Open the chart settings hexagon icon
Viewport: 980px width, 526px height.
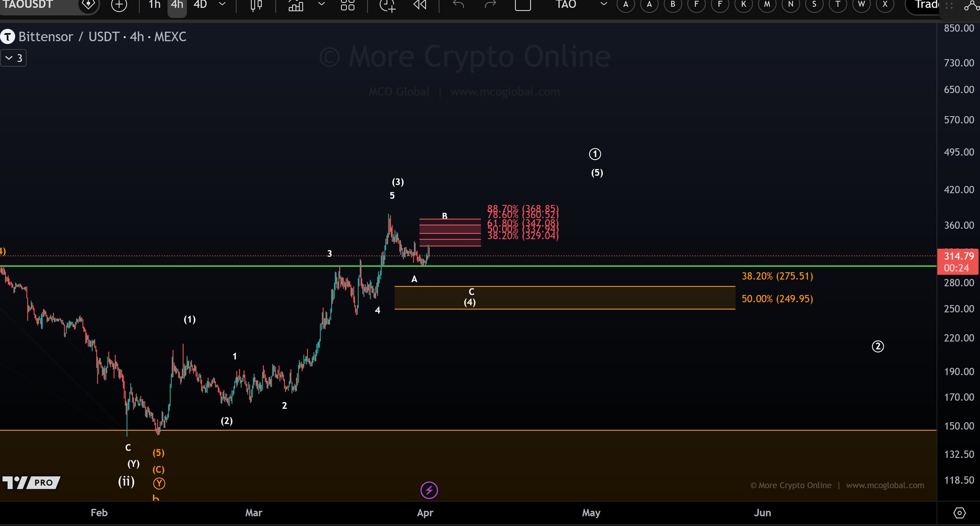click(x=959, y=513)
